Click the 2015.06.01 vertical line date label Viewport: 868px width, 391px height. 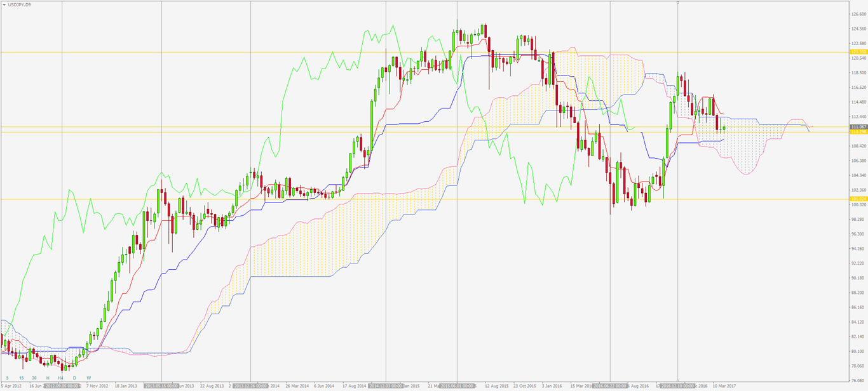pyautogui.click(x=458, y=386)
